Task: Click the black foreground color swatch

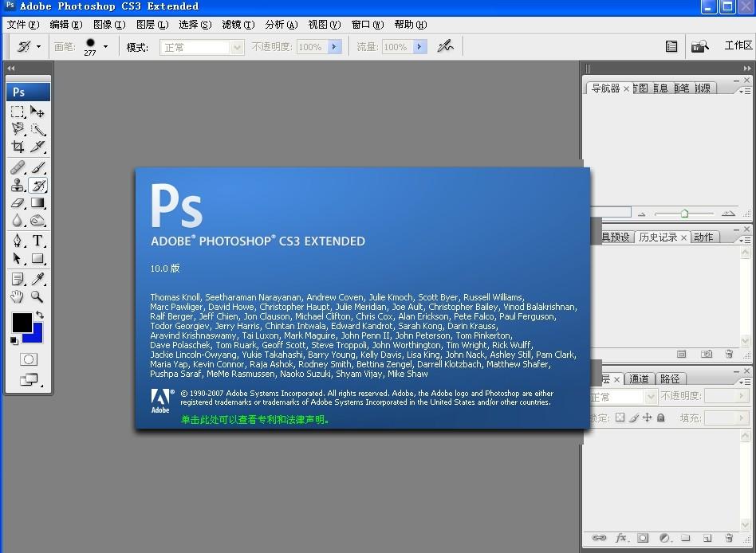Action: click(x=22, y=322)
